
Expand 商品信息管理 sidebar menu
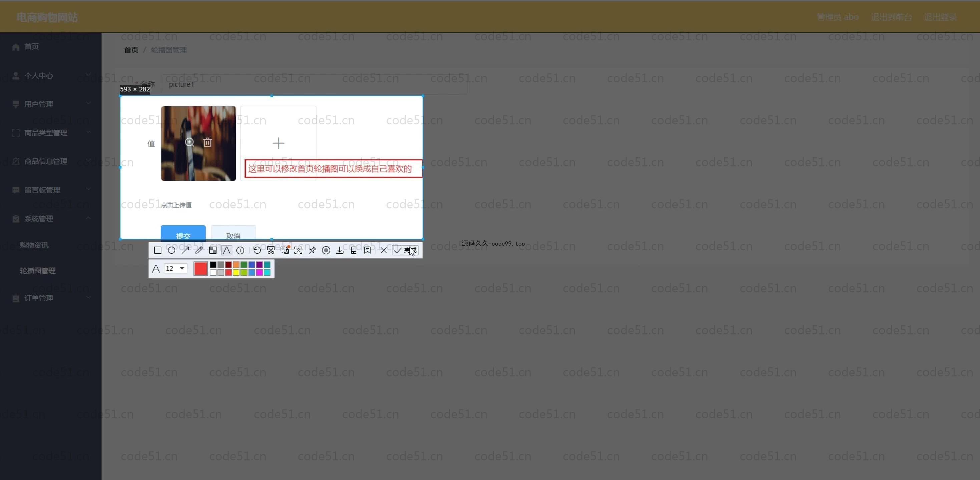point(51,162)
